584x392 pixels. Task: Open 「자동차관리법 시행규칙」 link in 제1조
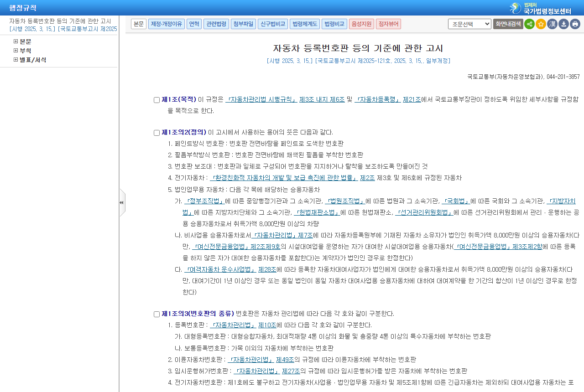click(x=261, y=99)
